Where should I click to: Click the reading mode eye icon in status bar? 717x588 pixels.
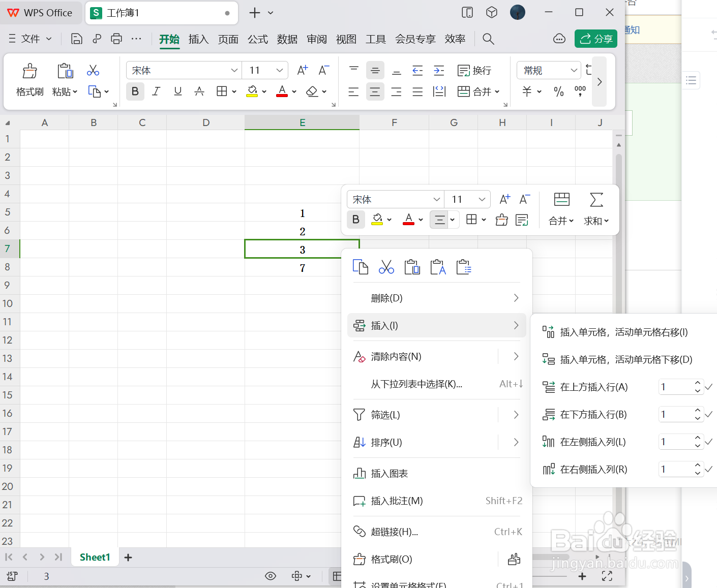coord(271,576)
